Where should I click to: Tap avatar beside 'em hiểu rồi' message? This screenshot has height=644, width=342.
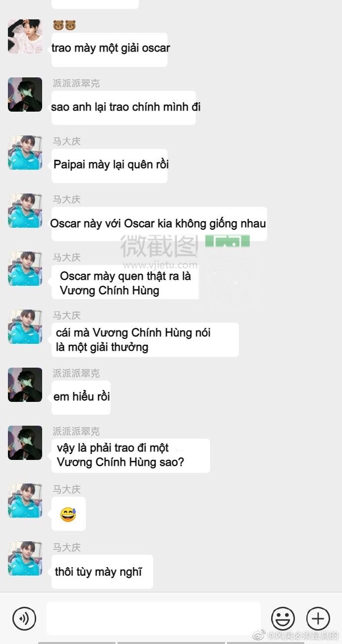pos(25,385)
